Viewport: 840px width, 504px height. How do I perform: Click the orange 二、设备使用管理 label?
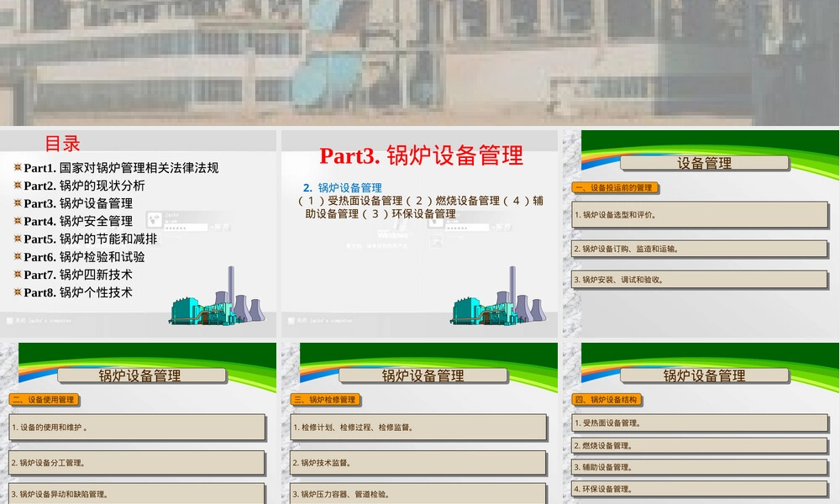coord(45,400)
